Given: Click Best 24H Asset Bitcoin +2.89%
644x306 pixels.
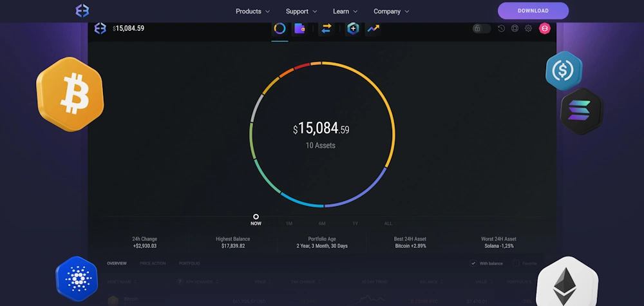Looking at the screenshot, I should (411, 246).
